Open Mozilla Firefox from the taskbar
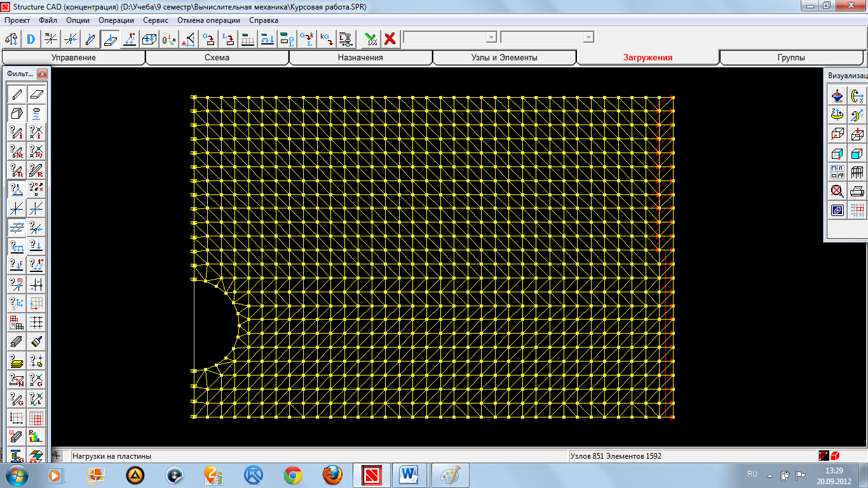The width and height of the screenshot is (868, 488). [x=332, y=475]
